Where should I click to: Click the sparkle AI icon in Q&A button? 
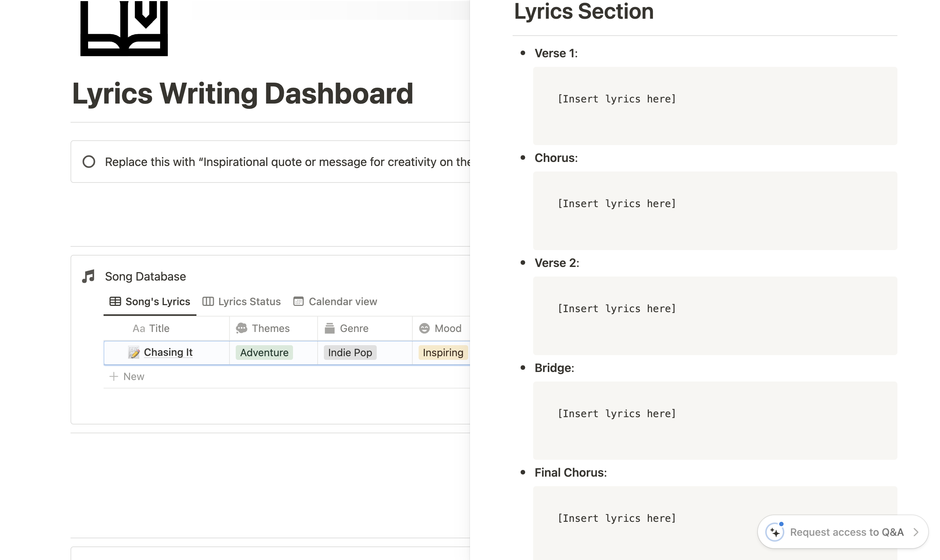(775, 532)
